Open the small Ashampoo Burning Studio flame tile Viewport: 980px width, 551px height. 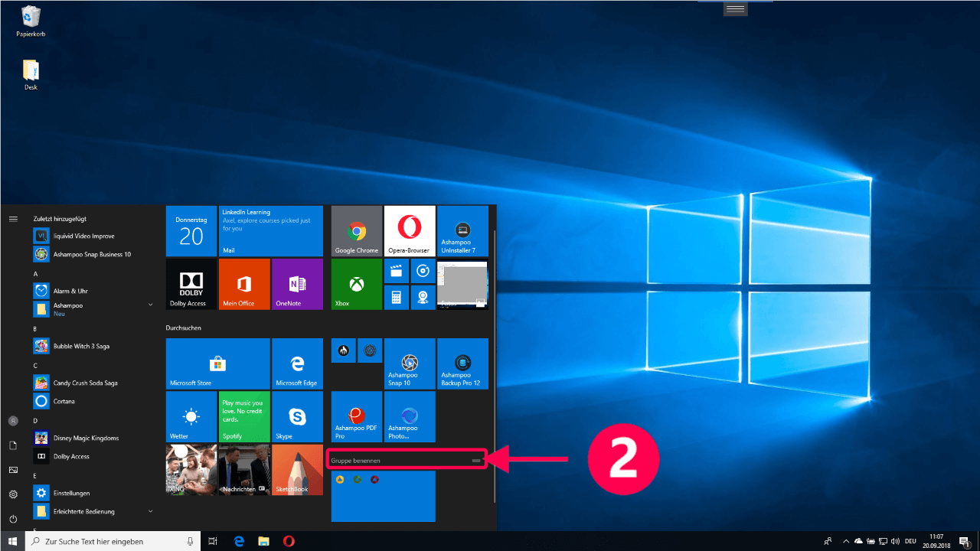coord(344,350)
